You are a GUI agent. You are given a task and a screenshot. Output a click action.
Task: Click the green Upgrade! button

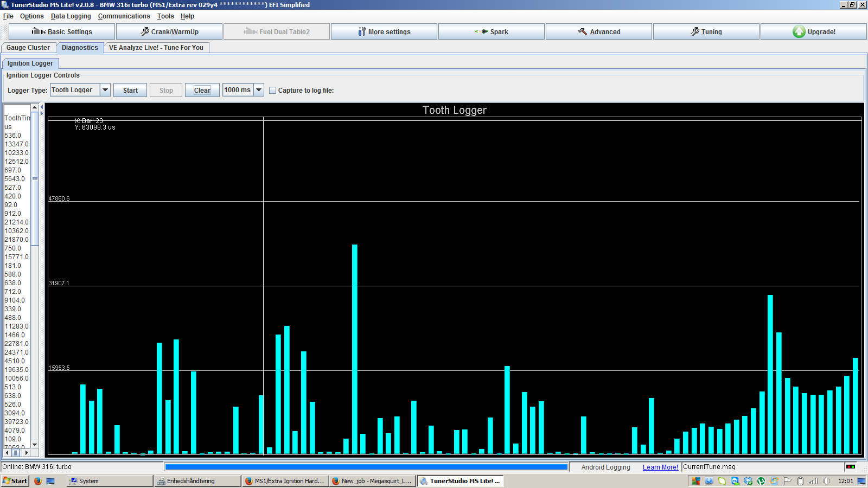814,32
